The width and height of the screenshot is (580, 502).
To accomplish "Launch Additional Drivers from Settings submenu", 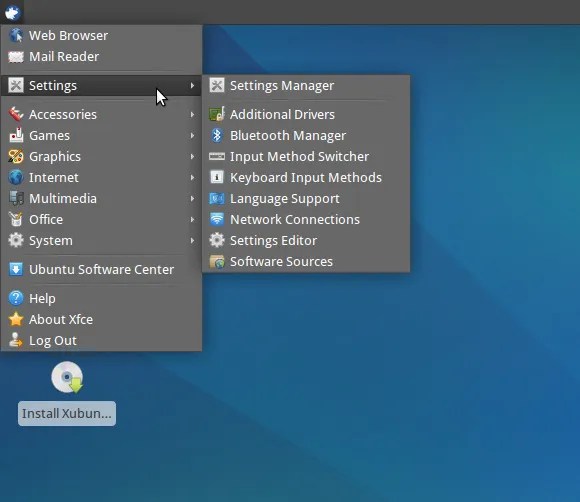I will tap(306, 114).
